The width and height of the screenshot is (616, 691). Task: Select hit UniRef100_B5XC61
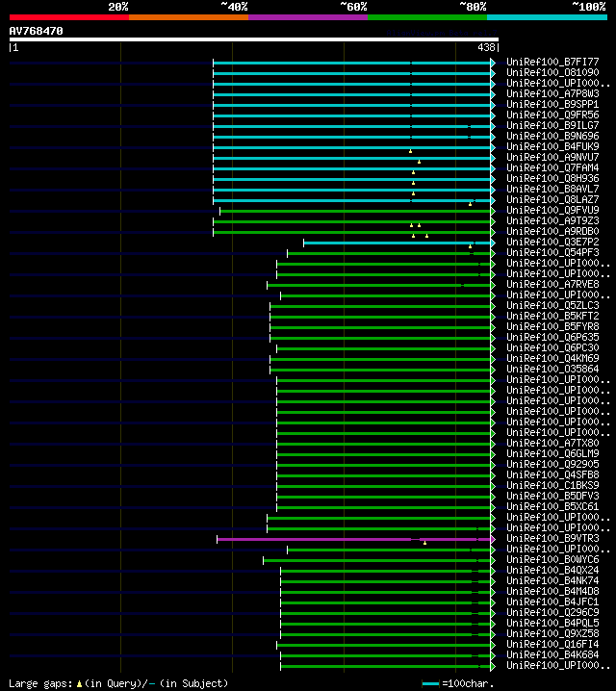(x=552, y=506)
